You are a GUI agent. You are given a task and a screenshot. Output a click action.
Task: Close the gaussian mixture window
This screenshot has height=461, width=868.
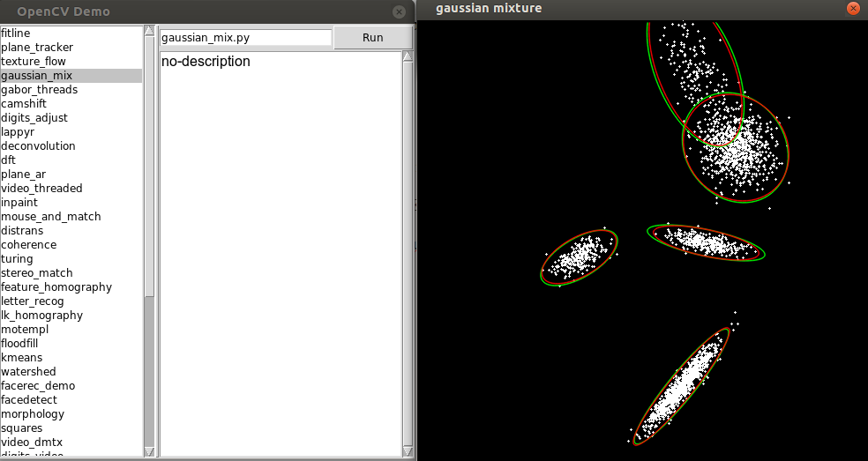852,9
